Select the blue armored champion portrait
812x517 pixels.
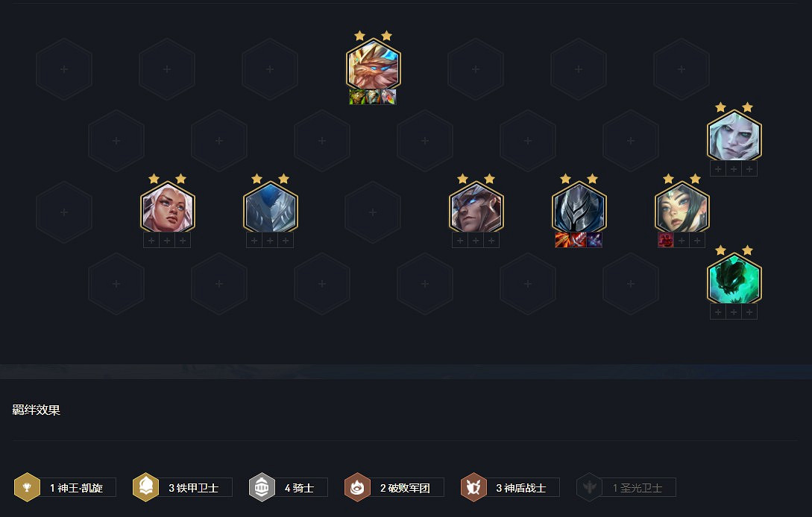pos(271,207)
